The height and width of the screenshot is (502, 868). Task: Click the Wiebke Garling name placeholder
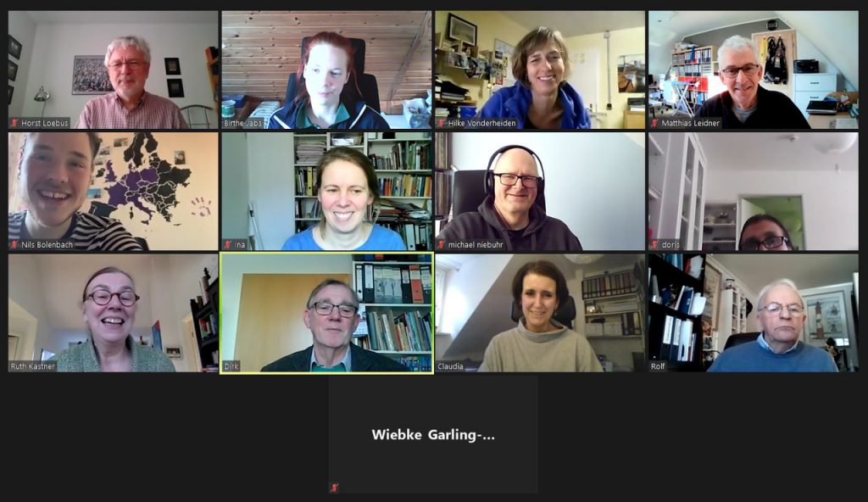(433, 435)
